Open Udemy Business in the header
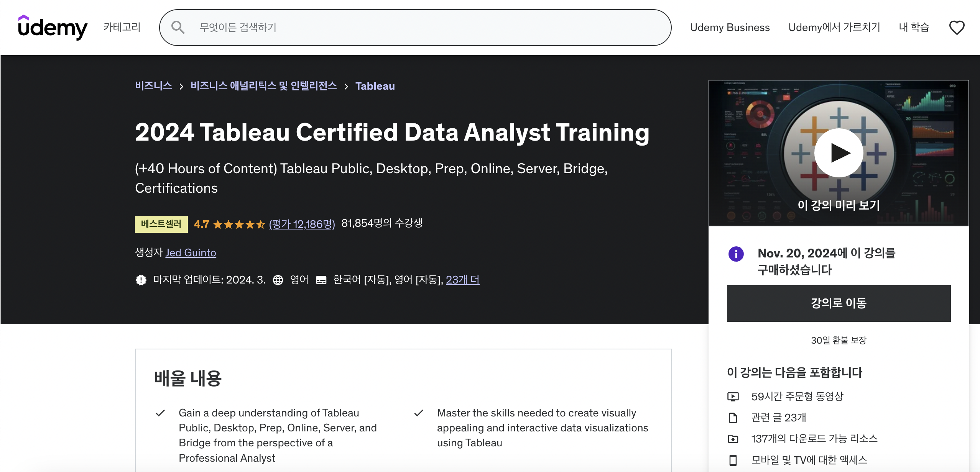This screenshot has height=472, width=980. [x=730, y=28]
